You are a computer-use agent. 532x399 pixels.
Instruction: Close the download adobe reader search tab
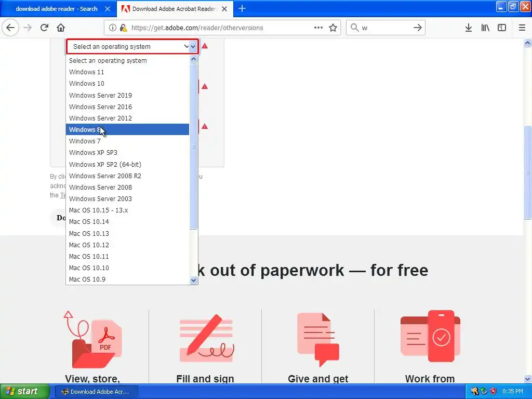click(107, 9)
